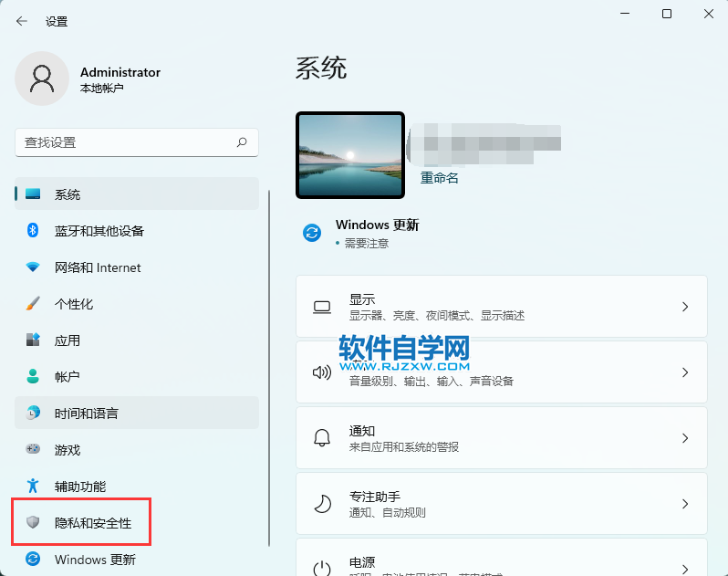Click the 帐户 person icon

[33, 376]
